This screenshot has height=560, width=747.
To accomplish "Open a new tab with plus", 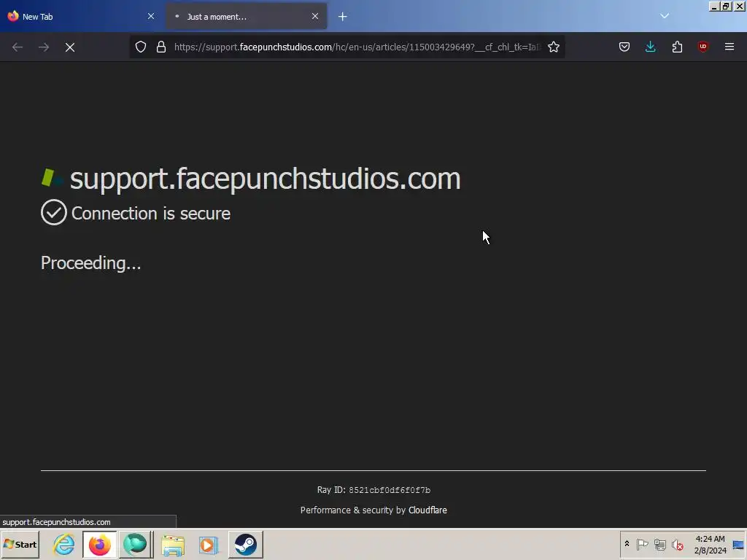I will [x=343, y=17].
